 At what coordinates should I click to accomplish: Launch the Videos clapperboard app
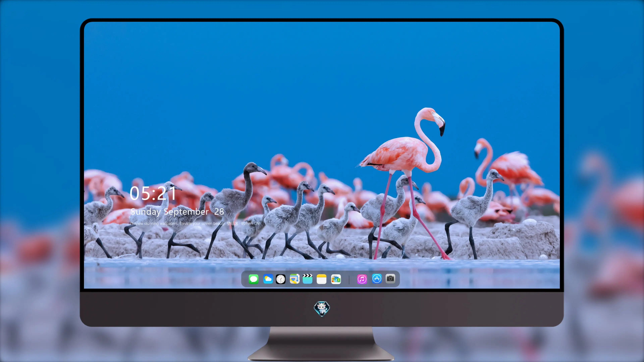click(308, 279)
